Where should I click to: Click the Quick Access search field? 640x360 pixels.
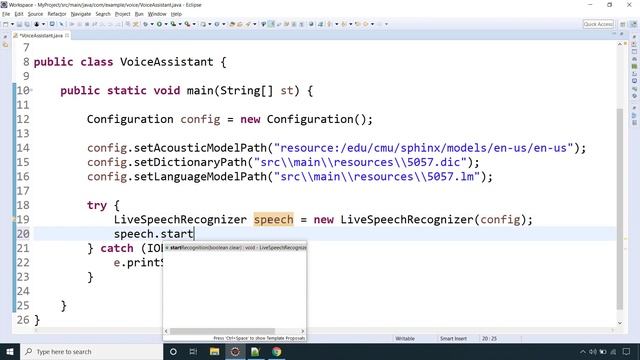598,24
